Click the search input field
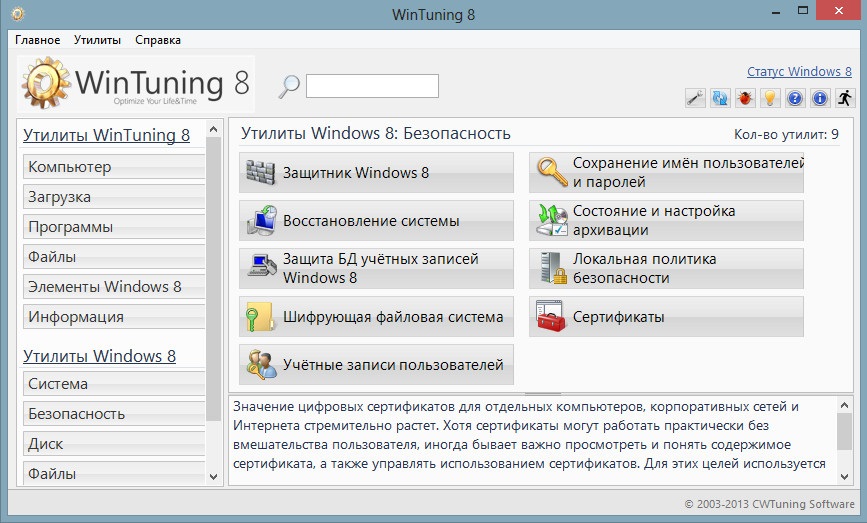Screen dimensions: 867x523 point(371,86)
